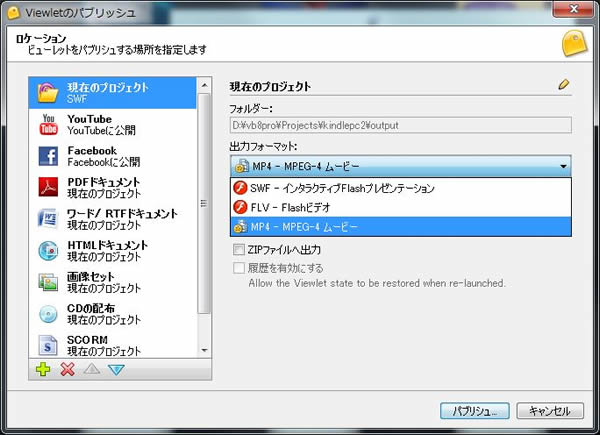Select ワード/ RTFドキュメント text row

coord(112,219)
